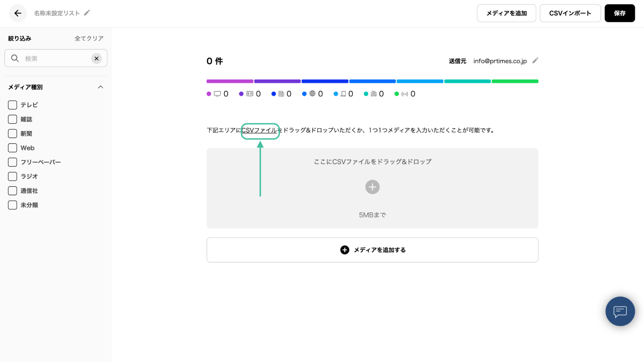Click the Web globe count icon
Viewport: 644px width, 362px height.
(312, 94)
